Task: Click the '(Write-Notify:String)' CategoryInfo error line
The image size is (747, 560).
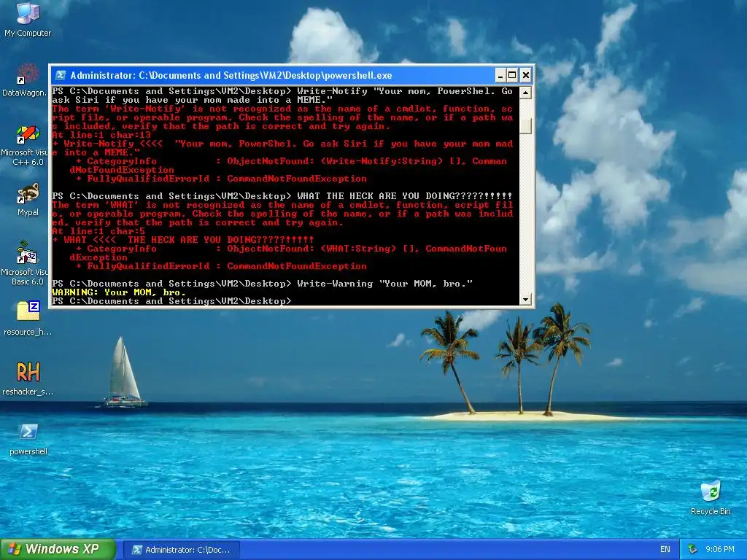Action: point(287,166)
